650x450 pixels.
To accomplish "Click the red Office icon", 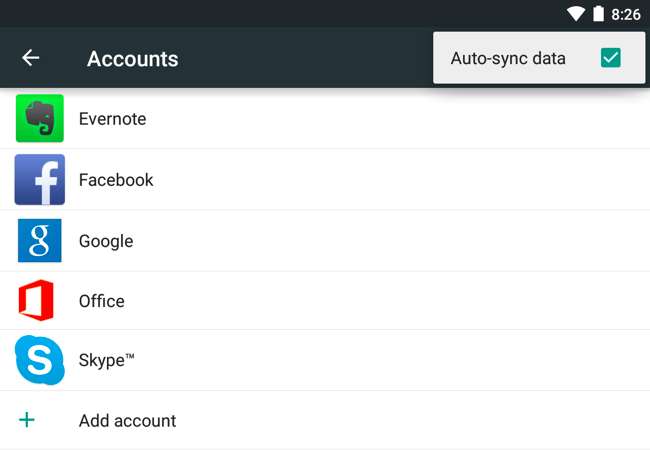I will (x=37, y=301).
